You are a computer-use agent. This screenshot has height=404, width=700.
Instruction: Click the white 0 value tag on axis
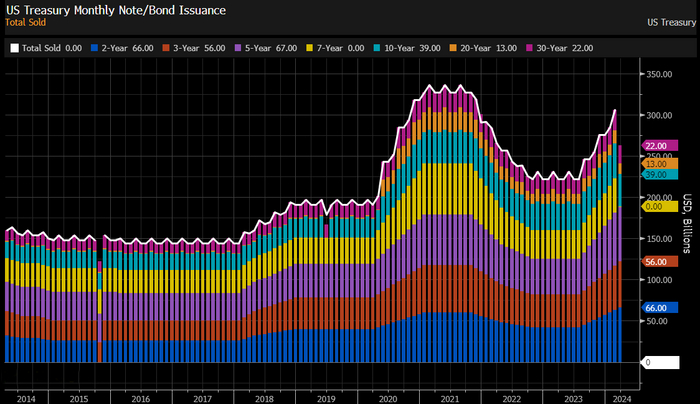pyautogui.click(x=649, y=362)
